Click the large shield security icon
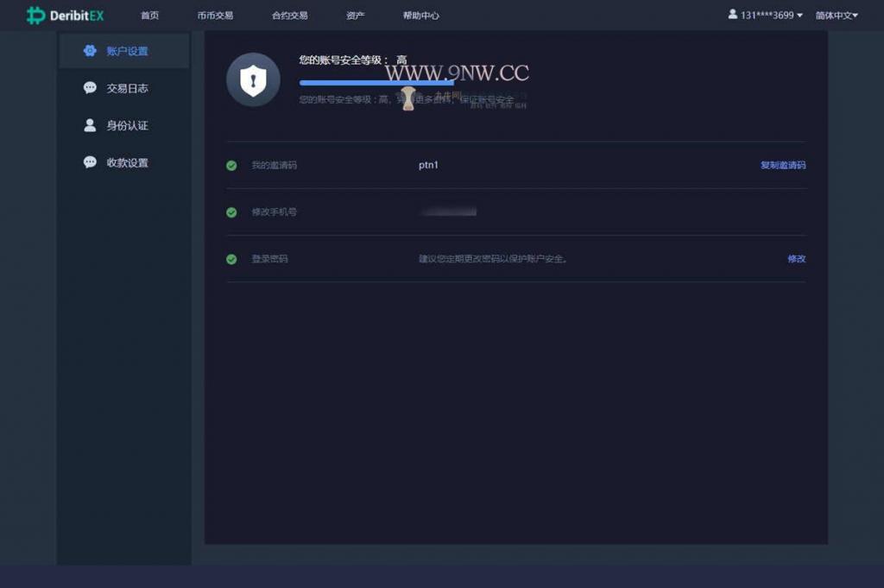This screenshot has width=884, height=588. coord(253,79)
